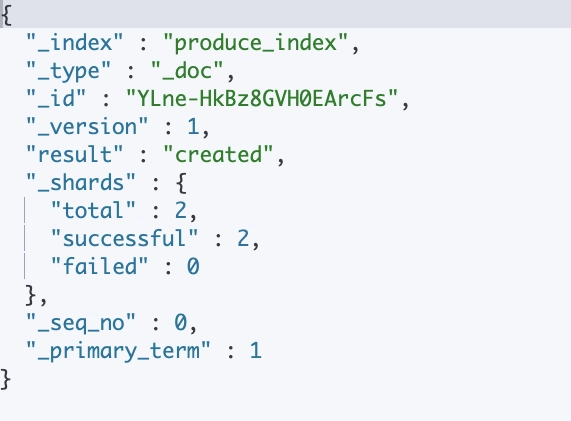The image size is (571, 421).
Task: Click the "_seq_no" key
Action: [x=81, y=323]
